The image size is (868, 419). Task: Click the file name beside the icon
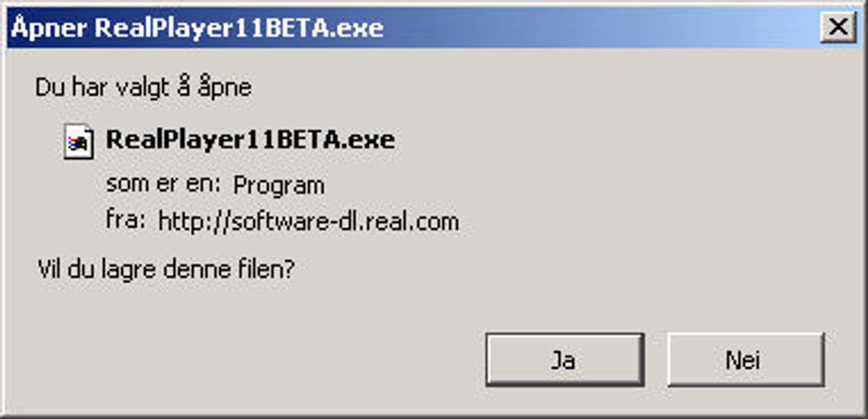pos(250,141)
